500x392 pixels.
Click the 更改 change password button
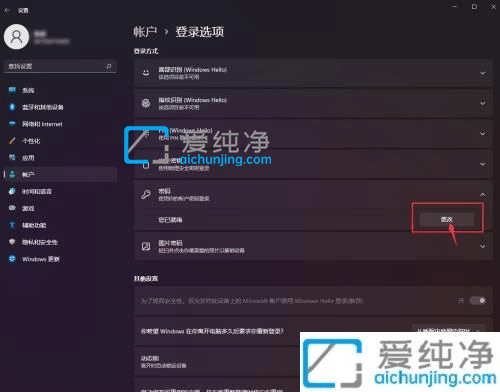[447, 219]
